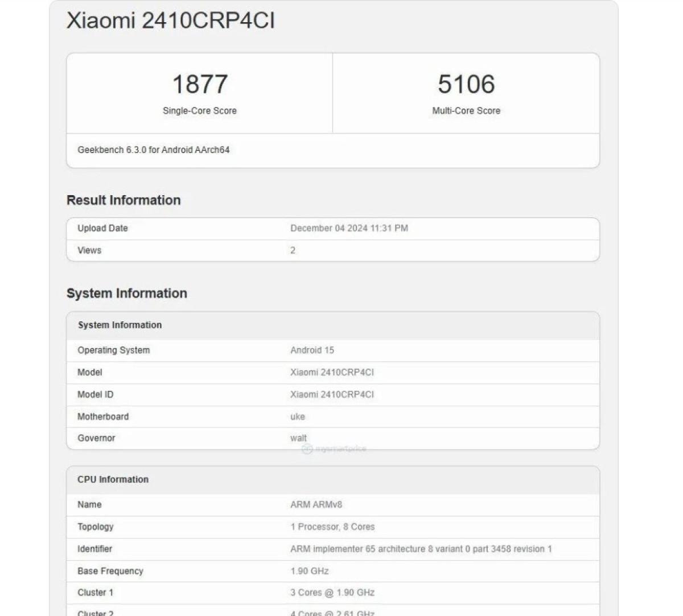Select the Motherboard value uke
Screen dimensions: 683x616
click(x=298, y=417)
